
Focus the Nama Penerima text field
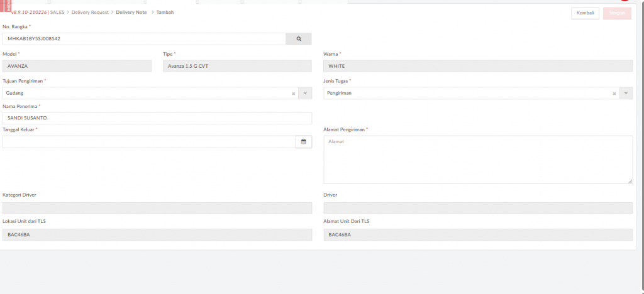(157, 118)
